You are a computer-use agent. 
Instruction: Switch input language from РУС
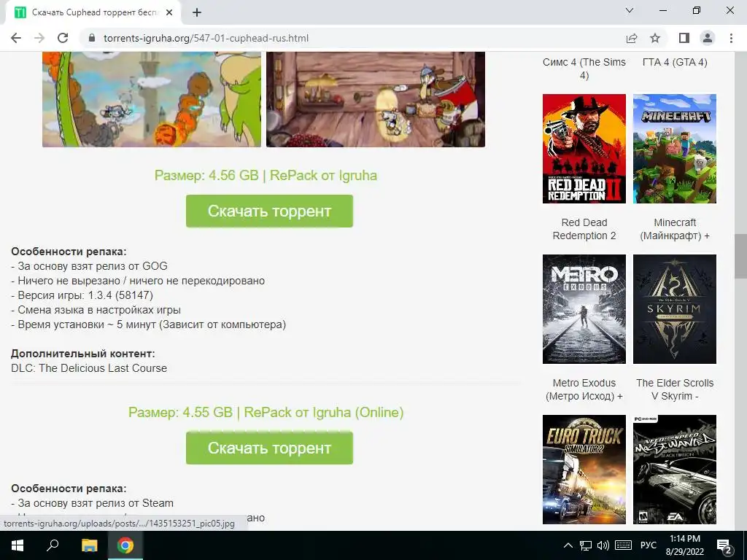(x=649, y=545)
